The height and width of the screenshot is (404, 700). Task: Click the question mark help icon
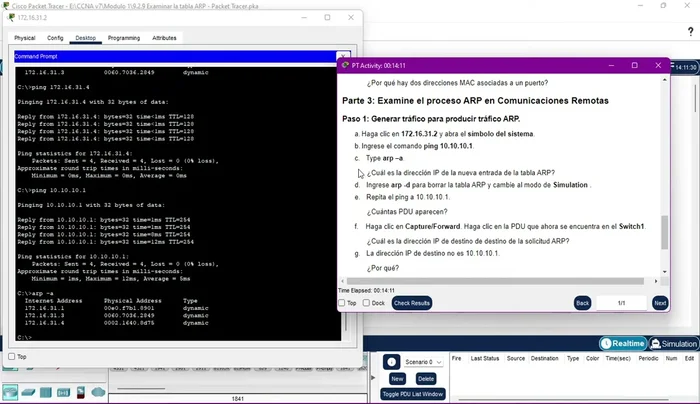(x=691, y=31)
